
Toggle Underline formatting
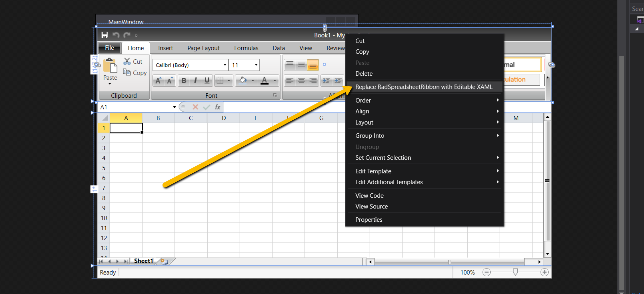[207, 80]
